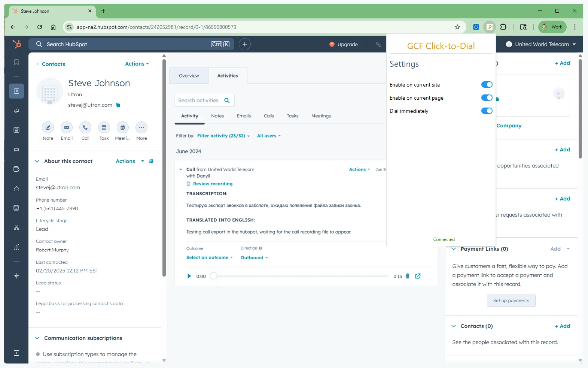Open Select an outcome dropdown

click(210, 257)
